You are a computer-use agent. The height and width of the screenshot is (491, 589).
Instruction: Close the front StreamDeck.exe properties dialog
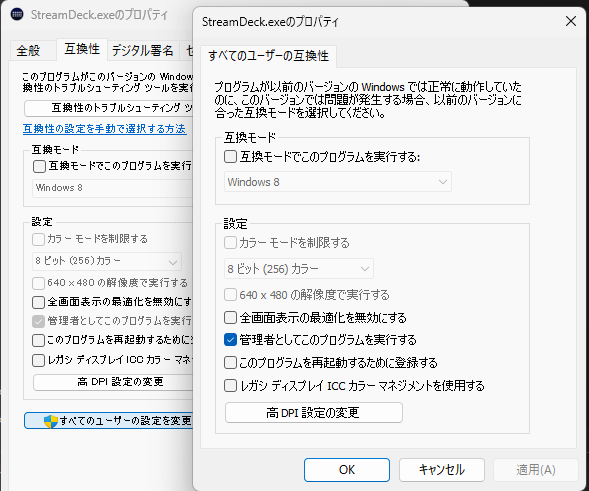(x=571, y=21)
